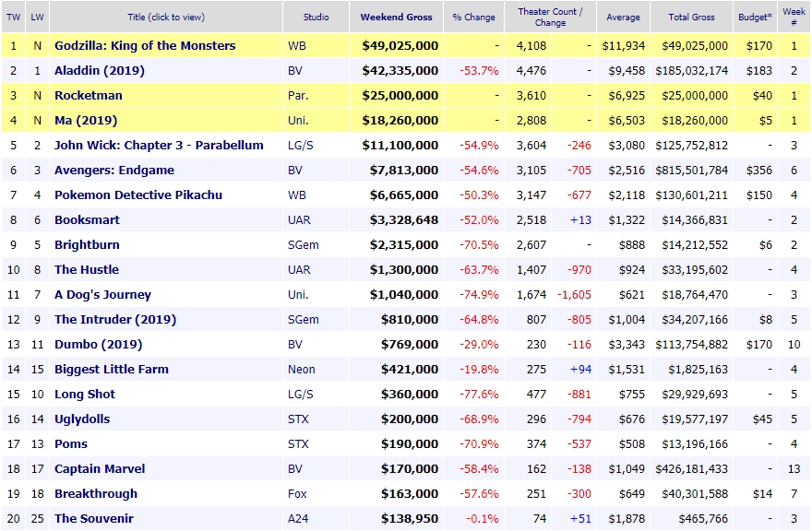Screen dimensions: 812x531
Task: Open the Breakthrough title link
Action: 96,492
